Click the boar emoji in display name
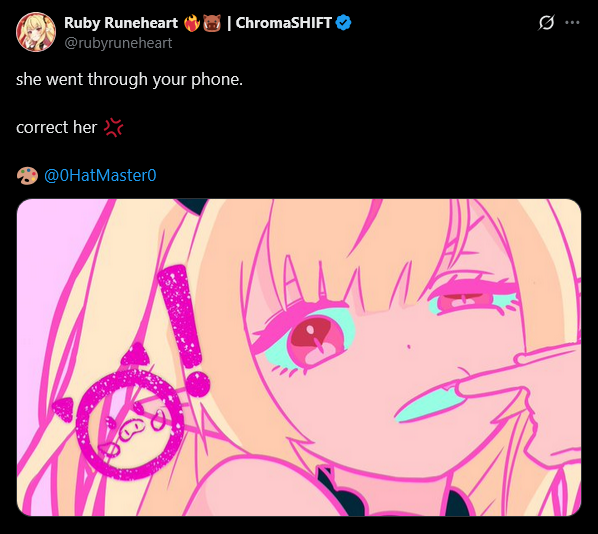The height and width of the screenshot is (534, 598). coord(212,23)
